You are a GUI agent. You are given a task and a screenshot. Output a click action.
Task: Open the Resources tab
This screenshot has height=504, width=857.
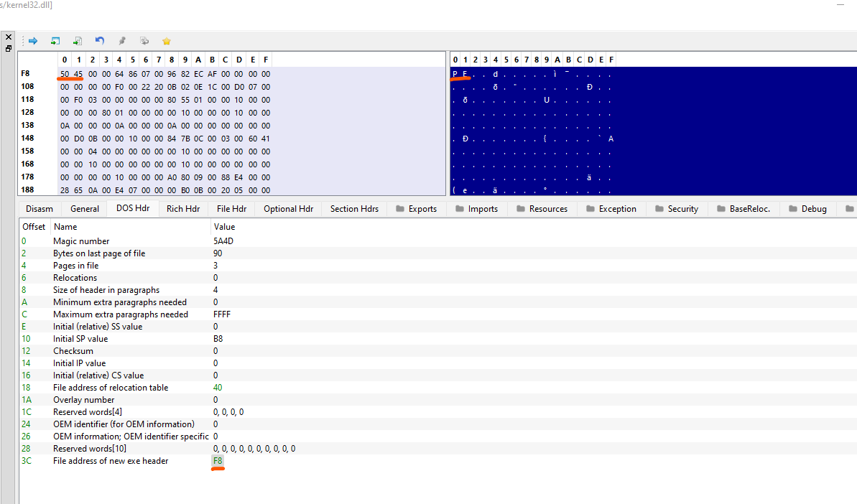[542, 209]
